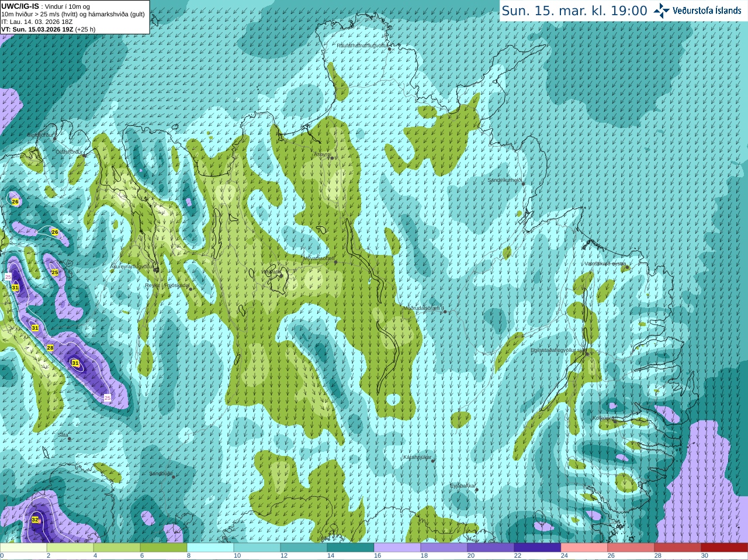Select the 'Sun. 15. mar. kl. 19:00' timestamp
Screen dimensions: 748x560
(x=574, y=11)
